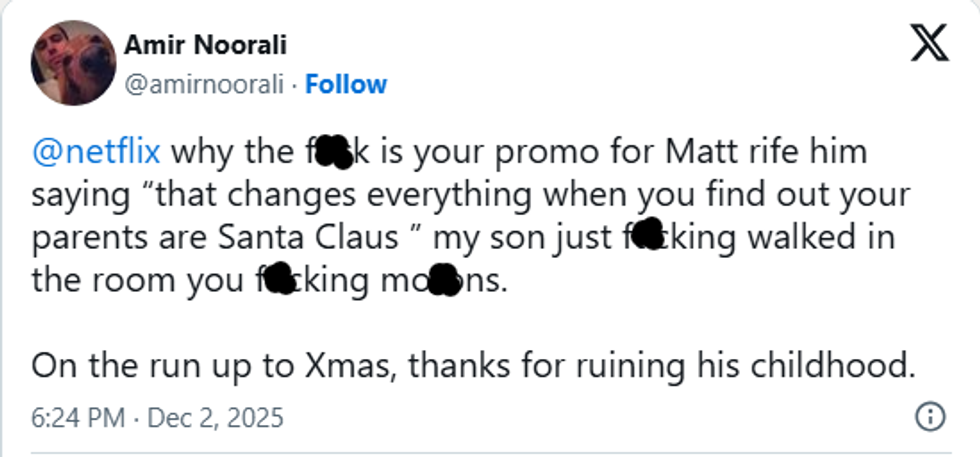The height and width of the screenshot is (457, 980).
Task: Click the display name Amir Noorali
Action: coord(204,45)
